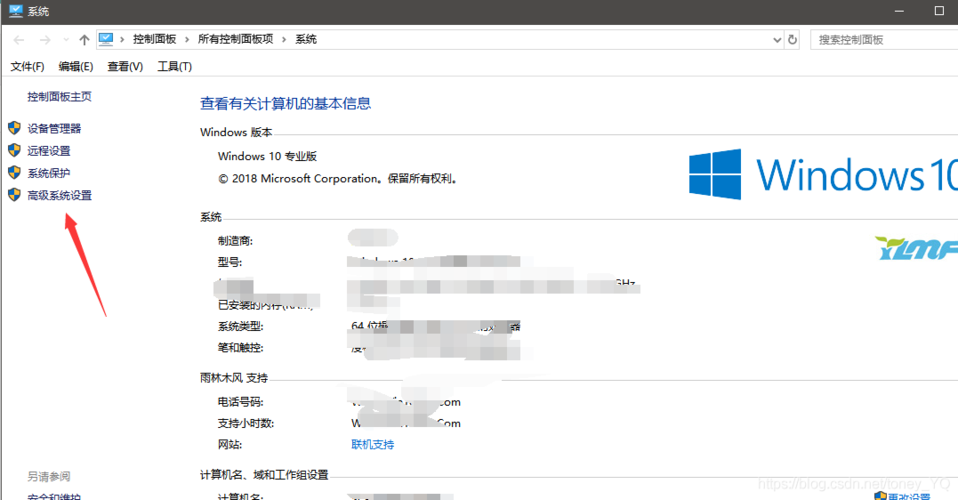Open the 查看(V) menu
958x500 pixels.
pos(125,66)
